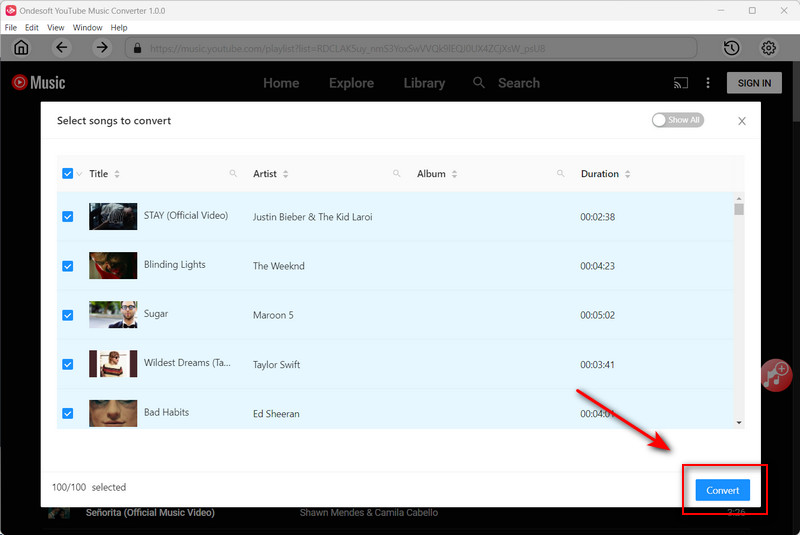Navigate forward with the right arrow
This screenshot has width=800, height=535.
point(102,48)
